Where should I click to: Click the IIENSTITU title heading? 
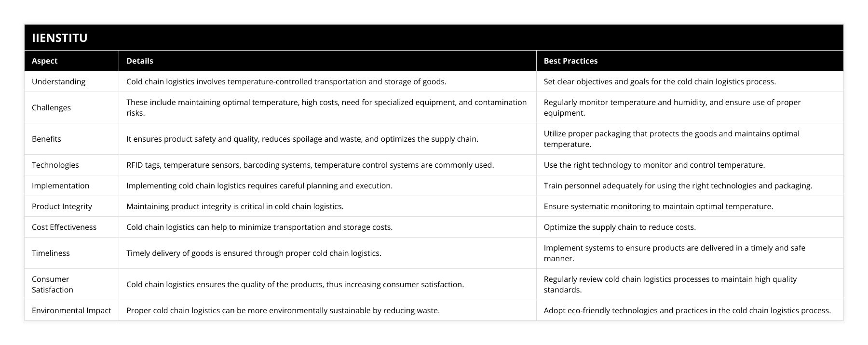pyautogui.click(x=60, y=38)
